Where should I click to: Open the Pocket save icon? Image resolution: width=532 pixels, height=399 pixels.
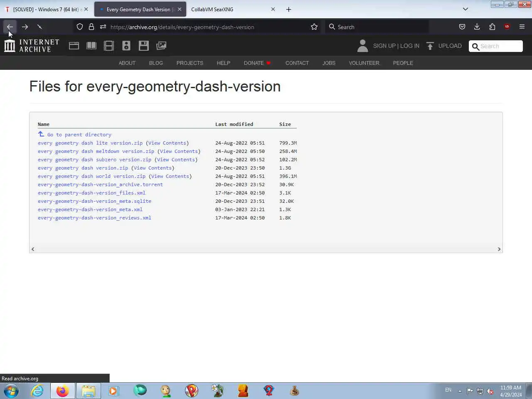[462, 27]
